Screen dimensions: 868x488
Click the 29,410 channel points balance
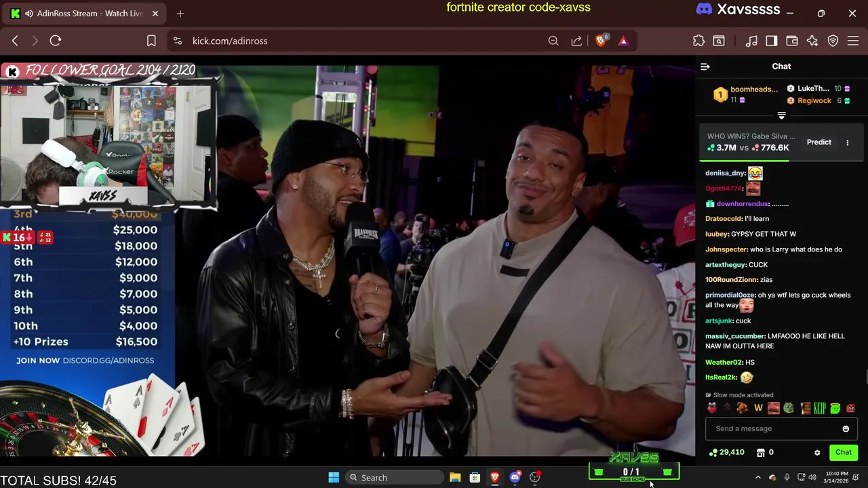(x=726, y=452)
